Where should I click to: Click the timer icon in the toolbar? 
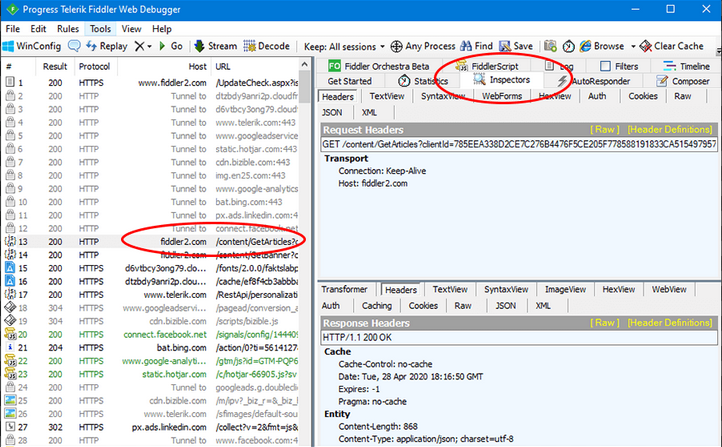(569, 46)
